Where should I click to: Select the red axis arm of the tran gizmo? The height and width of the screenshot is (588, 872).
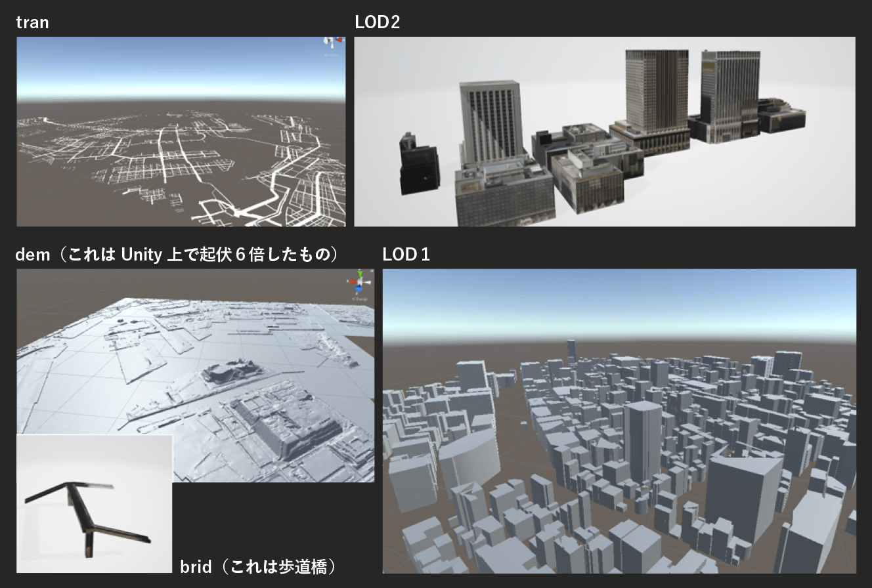339,40
